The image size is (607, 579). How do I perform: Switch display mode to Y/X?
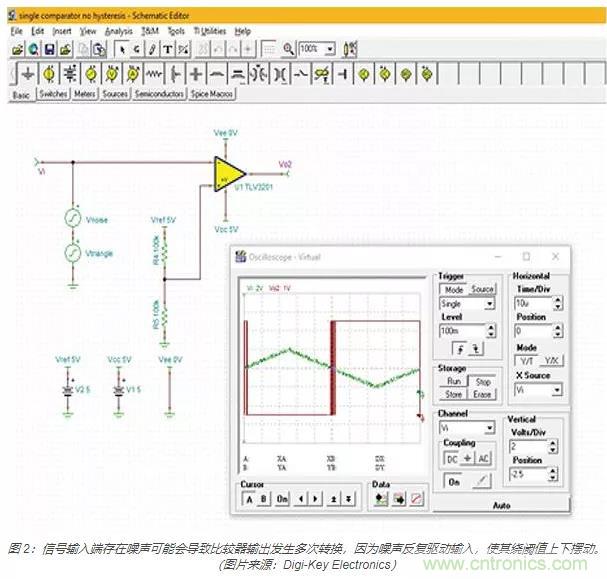pos(552,361)
